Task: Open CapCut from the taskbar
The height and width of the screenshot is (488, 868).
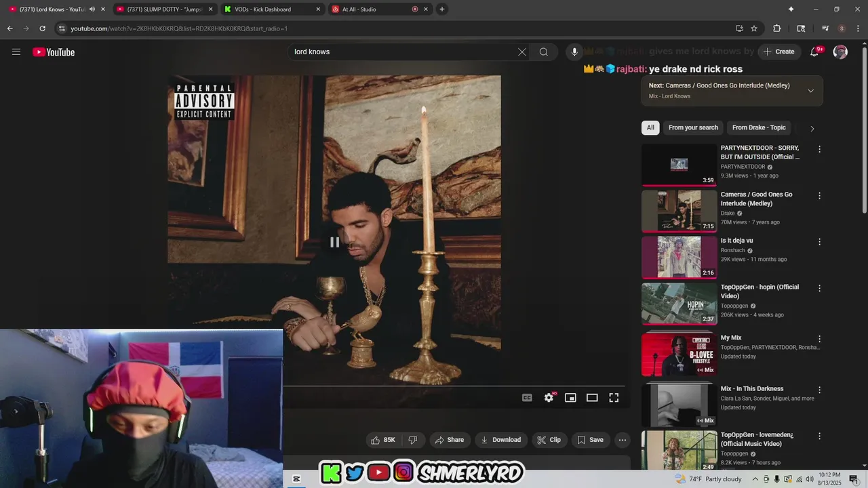Action: click(296, 479)
